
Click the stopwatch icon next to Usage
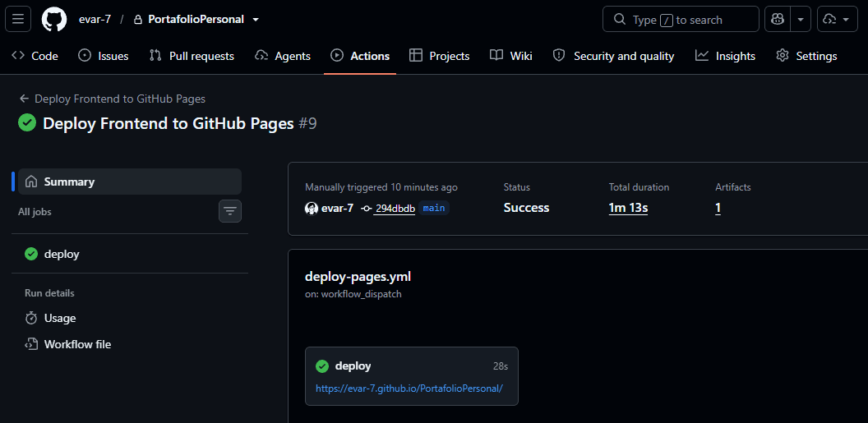pos(31,318)
